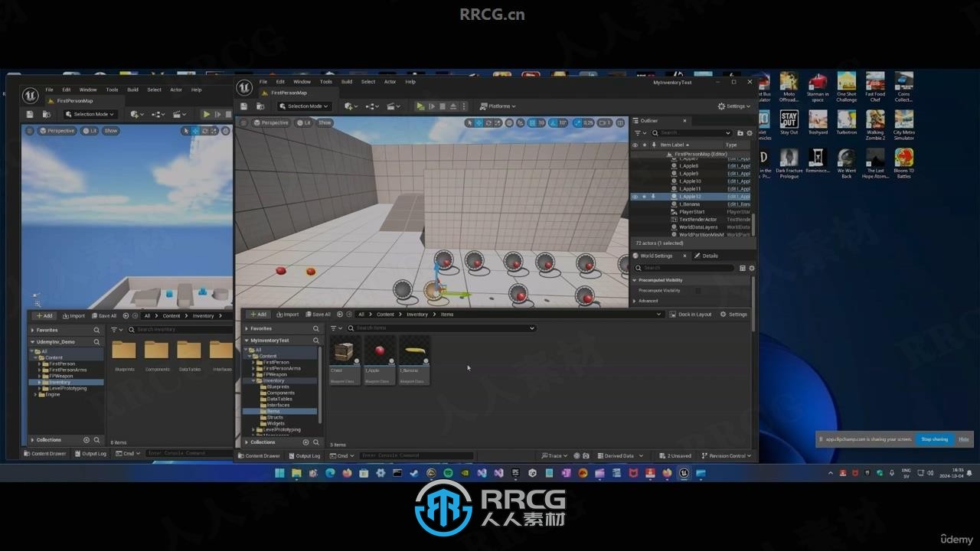Viewport: 980px width, 551px height.
Task: Click Windows Start button on taskbar
Action: coord(279,474)
